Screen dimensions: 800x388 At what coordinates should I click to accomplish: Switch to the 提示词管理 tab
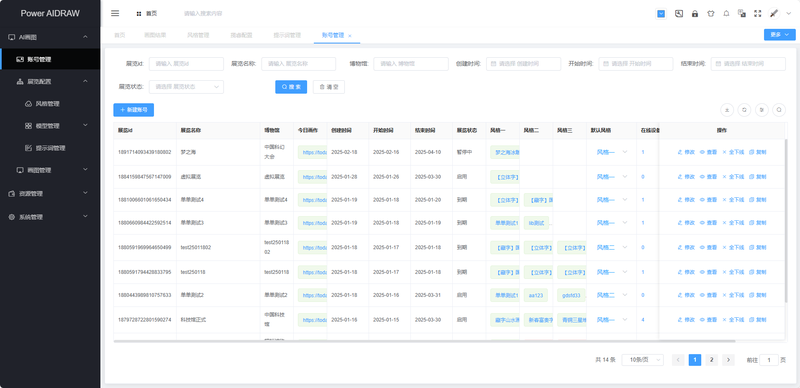pos(287,36)
